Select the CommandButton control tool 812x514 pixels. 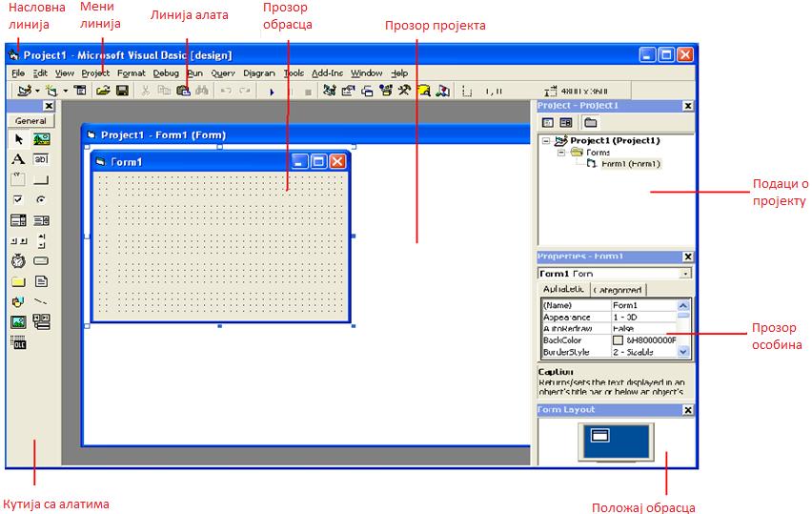pos(41,179)
